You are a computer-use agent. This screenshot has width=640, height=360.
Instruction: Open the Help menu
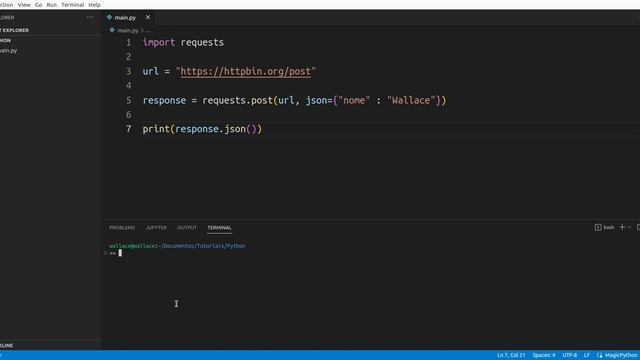94,5
